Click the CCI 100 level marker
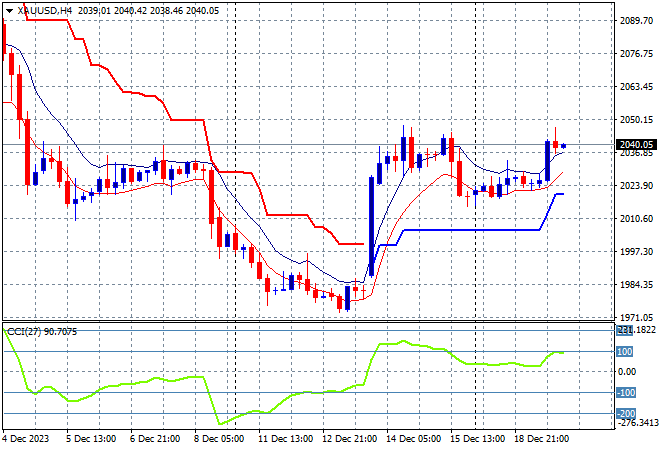Image resolution: width=660 pixels, height=450 pixels. click(x=624, y=352)
